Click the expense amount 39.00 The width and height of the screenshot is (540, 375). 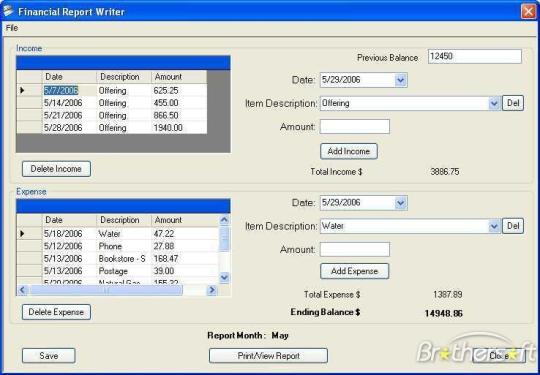click(x=185, y=271)
